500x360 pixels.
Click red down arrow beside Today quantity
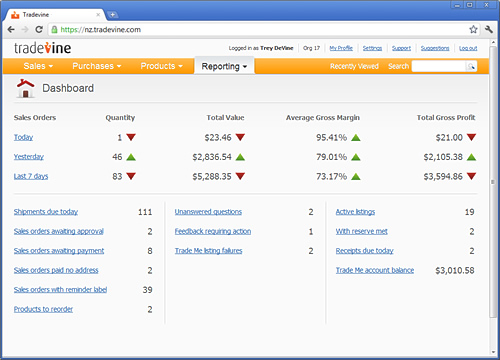131,137
